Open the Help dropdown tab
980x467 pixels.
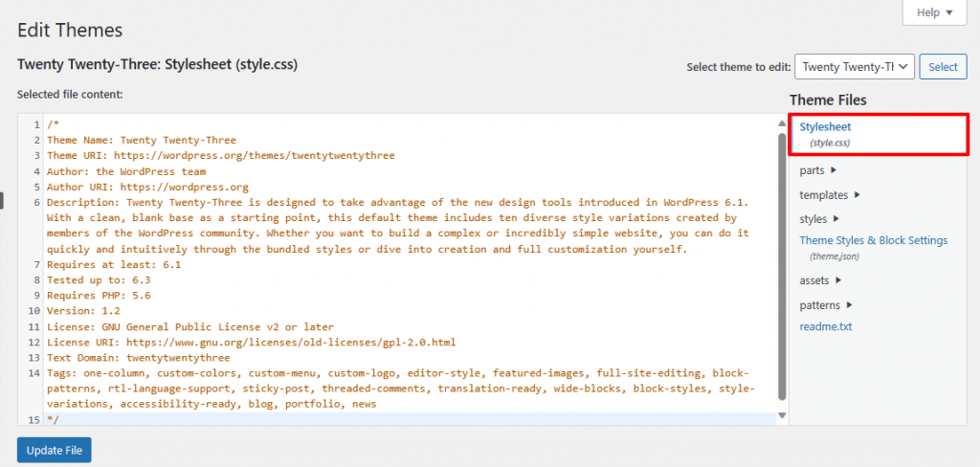click(x=934, y=12)
